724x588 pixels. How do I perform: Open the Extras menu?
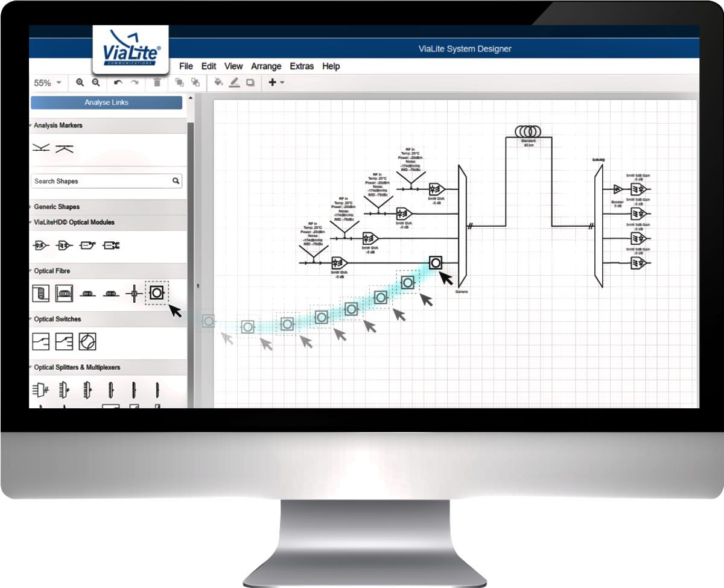point(302,66)
